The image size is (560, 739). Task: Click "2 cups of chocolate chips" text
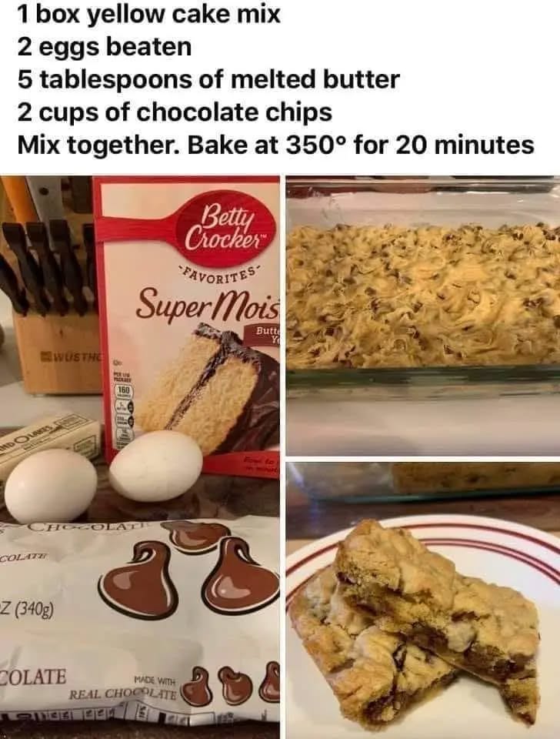[x=175, y=112]
